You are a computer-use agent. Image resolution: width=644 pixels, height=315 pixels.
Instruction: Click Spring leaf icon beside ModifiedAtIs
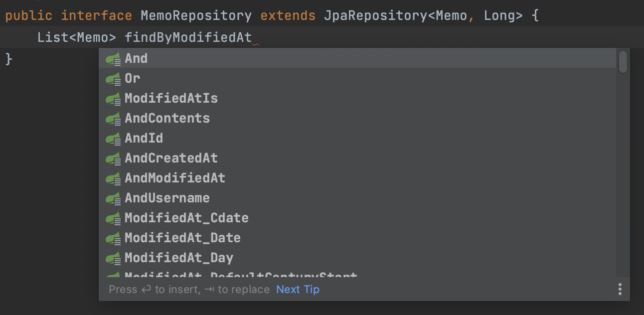tap(113, 99)
